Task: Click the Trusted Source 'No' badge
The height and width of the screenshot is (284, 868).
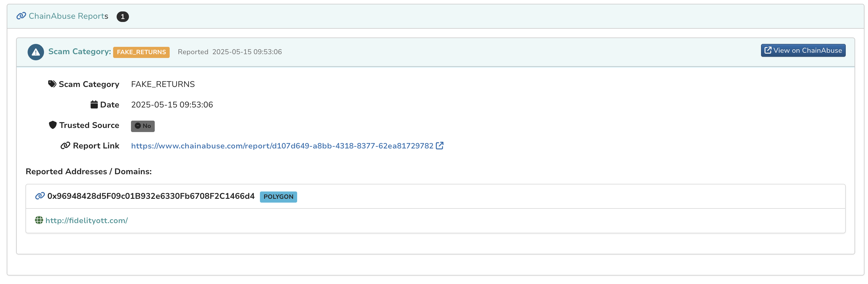Action: click(x=143, y=126)
